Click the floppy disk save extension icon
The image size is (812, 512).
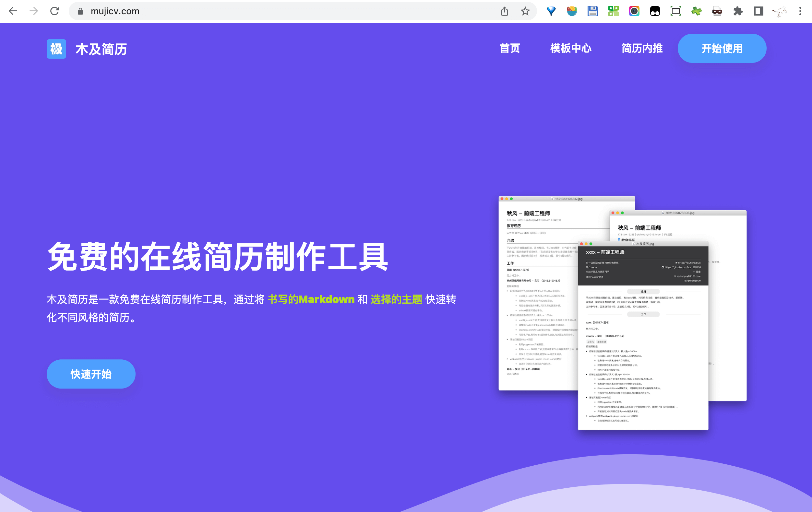(x=592, y=11)
